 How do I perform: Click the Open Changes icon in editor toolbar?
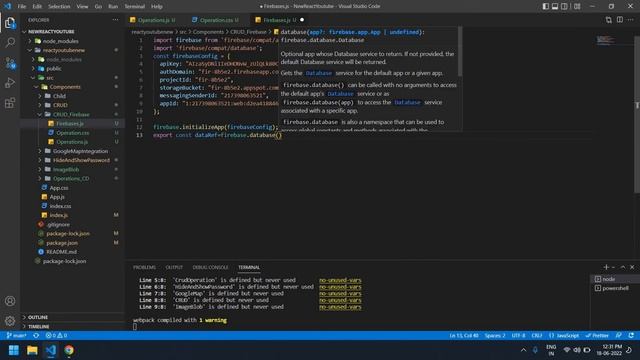(609, 20)
